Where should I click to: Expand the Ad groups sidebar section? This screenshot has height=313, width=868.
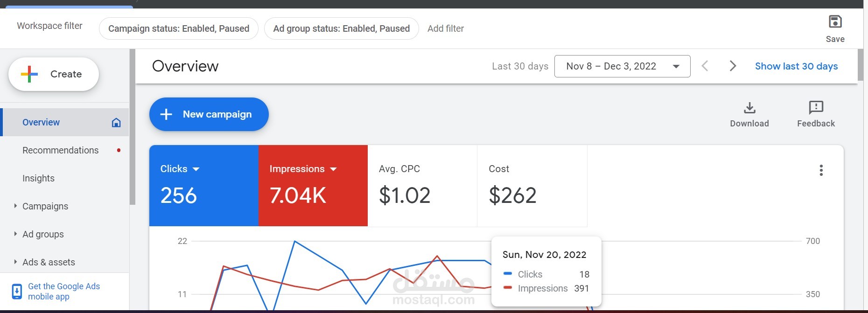click(15, 234)
